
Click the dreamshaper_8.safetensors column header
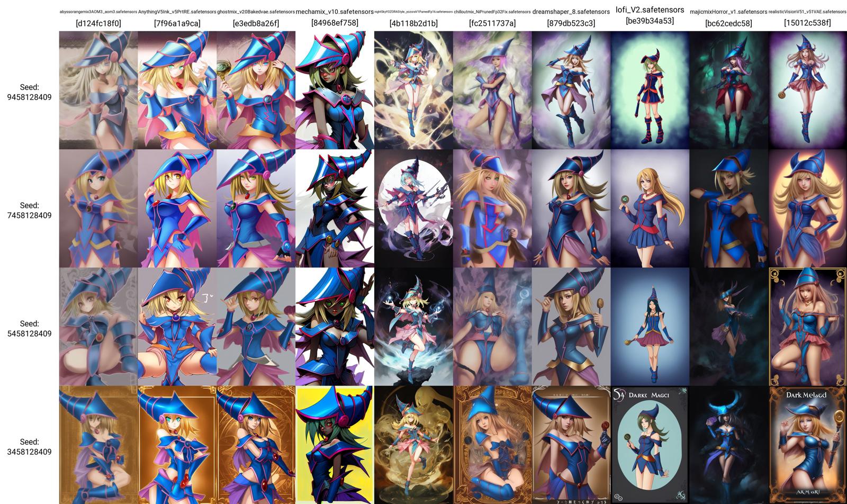571,12
